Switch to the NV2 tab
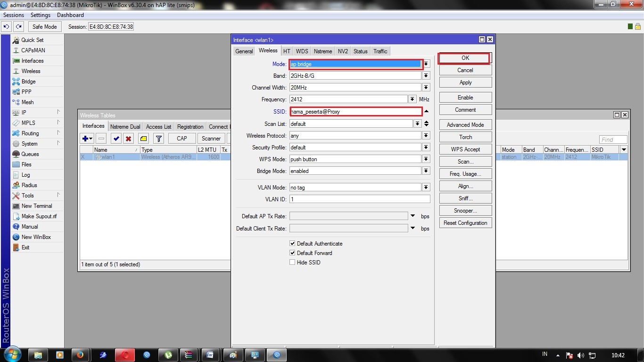 (x=343, y=51)
